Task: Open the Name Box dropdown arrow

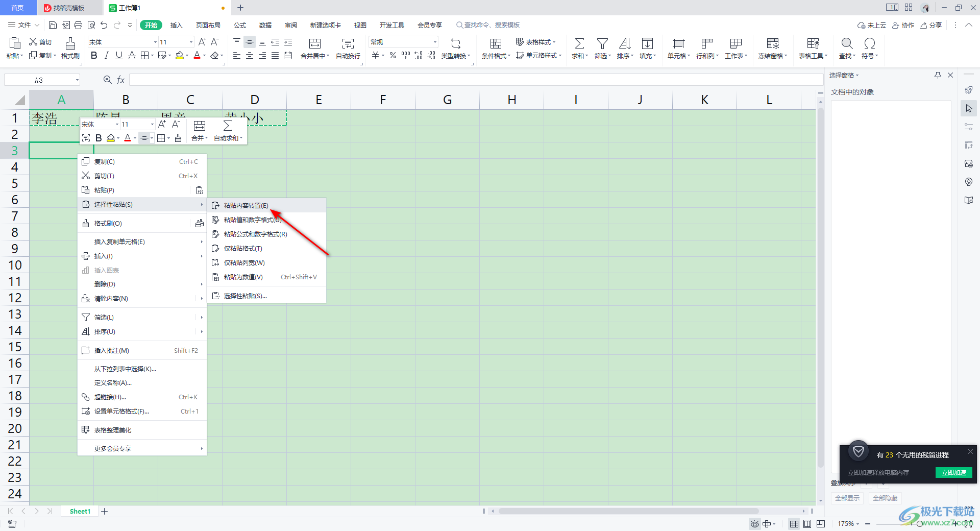Action: point(77,80)
